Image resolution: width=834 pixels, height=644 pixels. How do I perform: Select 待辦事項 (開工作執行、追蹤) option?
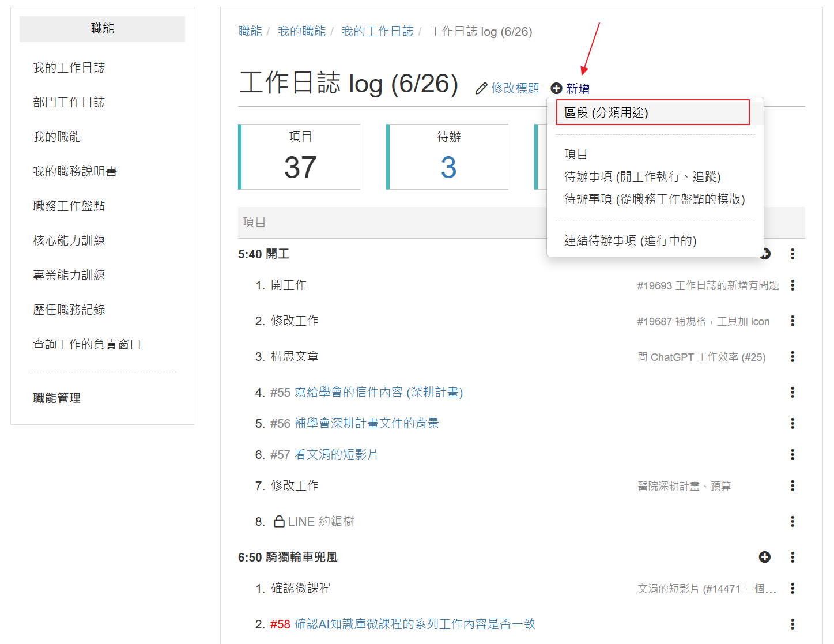click(642, 176)
